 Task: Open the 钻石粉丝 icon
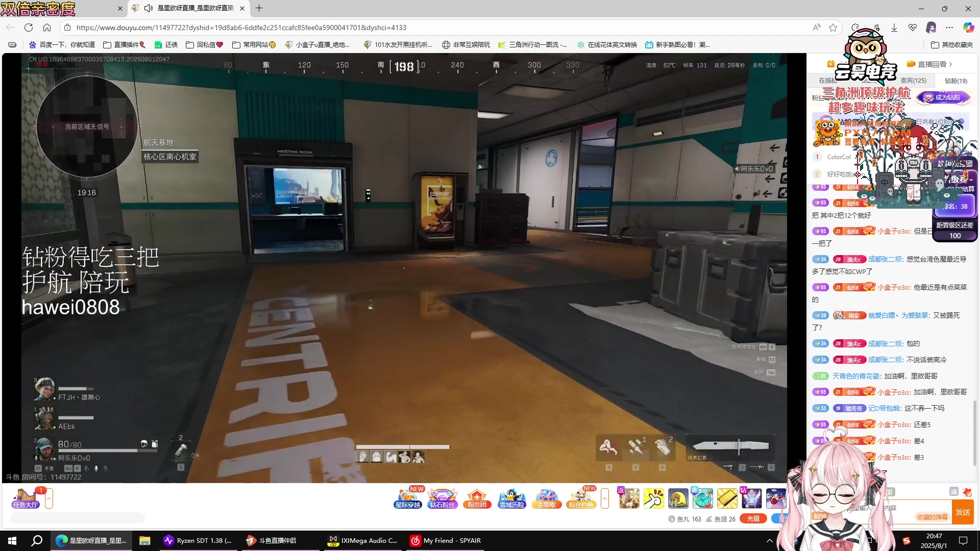pos(443,498)
